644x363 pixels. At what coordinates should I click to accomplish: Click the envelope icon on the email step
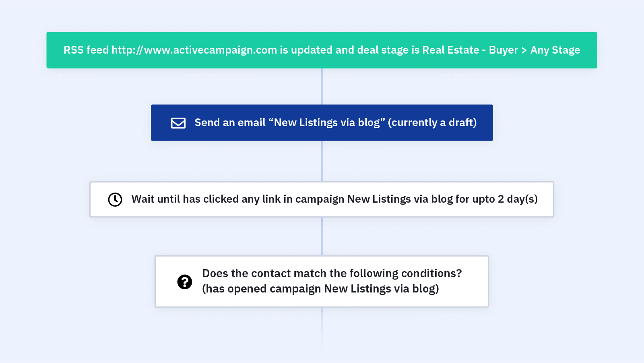(x=178, y=123)
